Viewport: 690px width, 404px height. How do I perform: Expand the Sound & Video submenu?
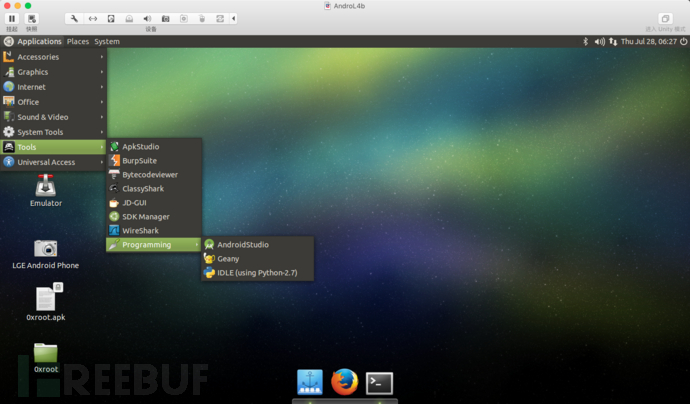(53, 117)
